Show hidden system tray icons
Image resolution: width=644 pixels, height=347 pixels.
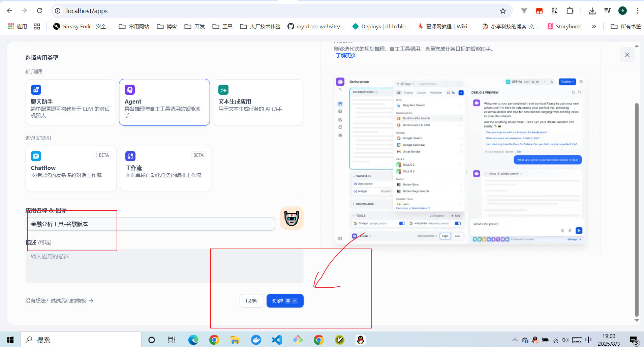[x=515, y=340]
